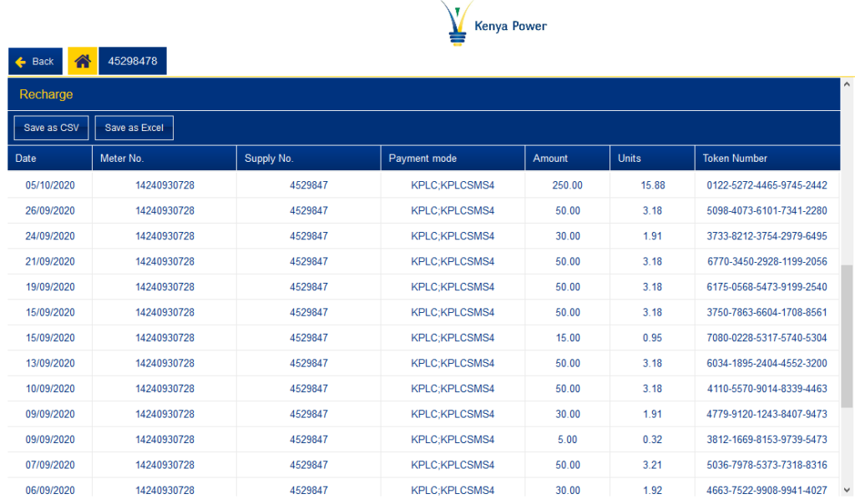855x504 pixels.
Task: Click token 6770-3450-2928-1199-2056
Action: point(766,261)
